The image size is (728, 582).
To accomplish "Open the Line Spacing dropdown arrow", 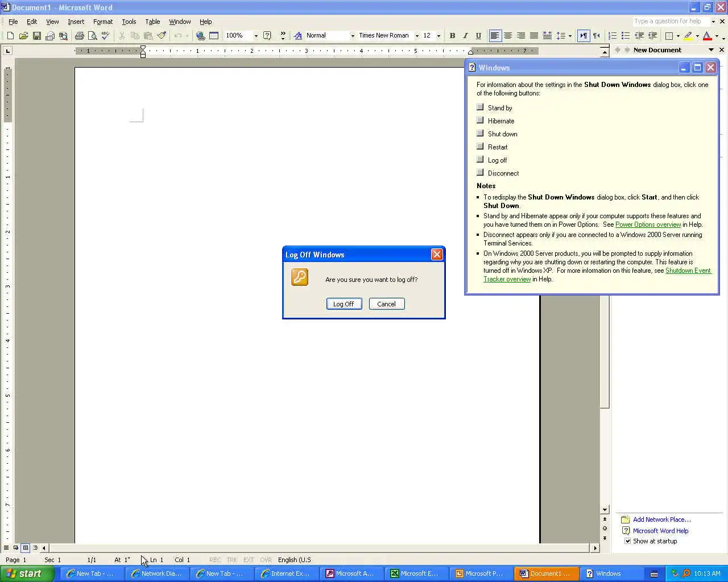I will 570,36.
